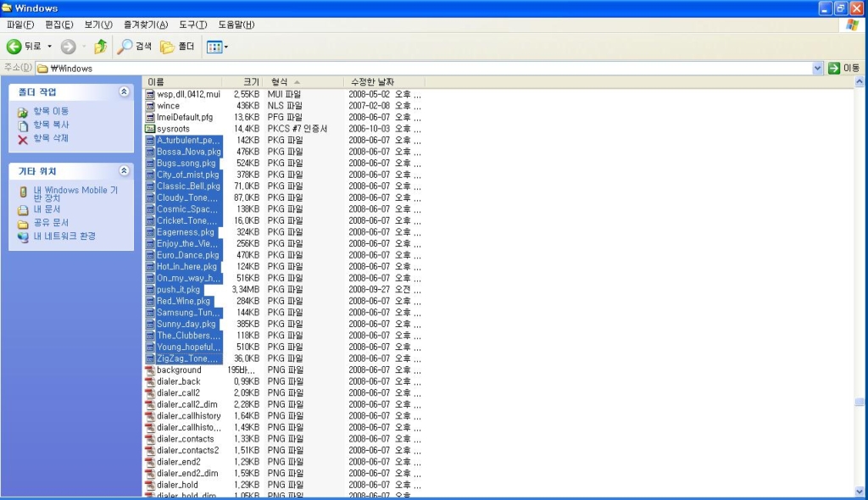Select the wince NLS file icon
868x500 pixels.
tap(150, 106)
